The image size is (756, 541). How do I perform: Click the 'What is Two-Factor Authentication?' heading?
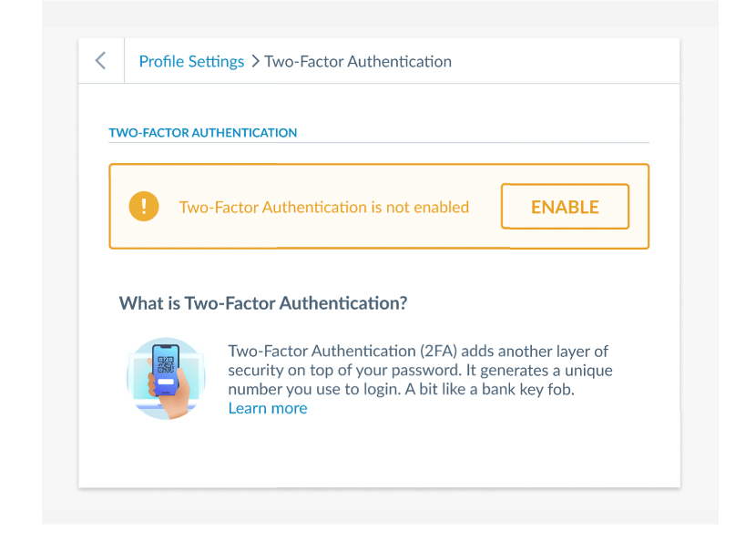263,303
